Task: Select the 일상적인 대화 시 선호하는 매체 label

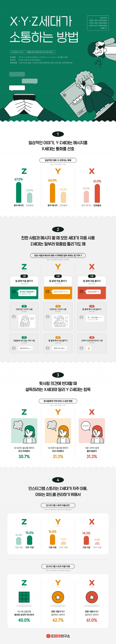Action: [x=58, y=160]
